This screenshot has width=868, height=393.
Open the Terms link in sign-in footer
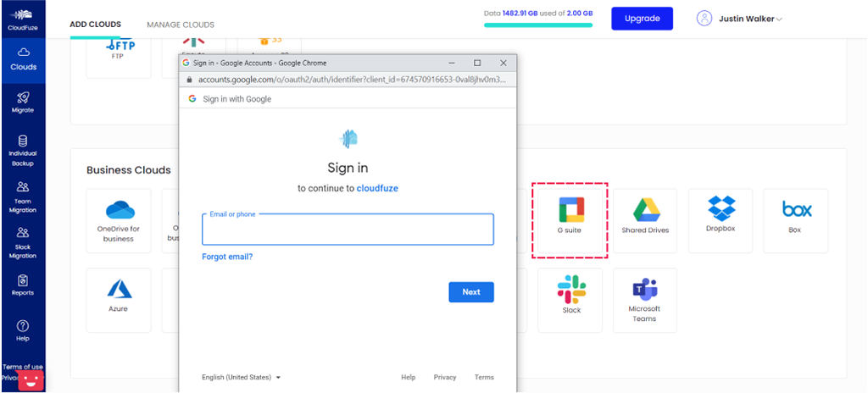coord(484,378)
